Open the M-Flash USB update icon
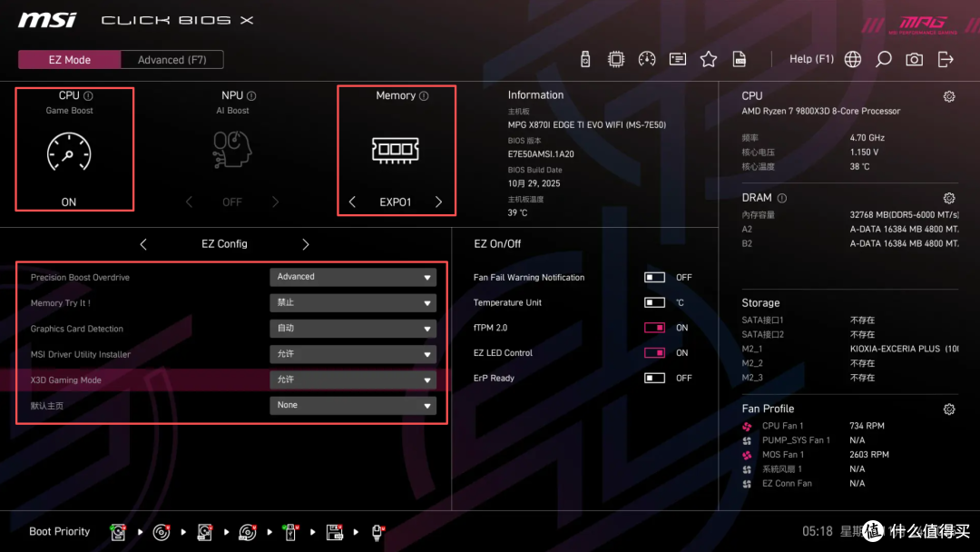Viewport: 980px width, 552px height. pyautogui.click(x=585, y=59)
